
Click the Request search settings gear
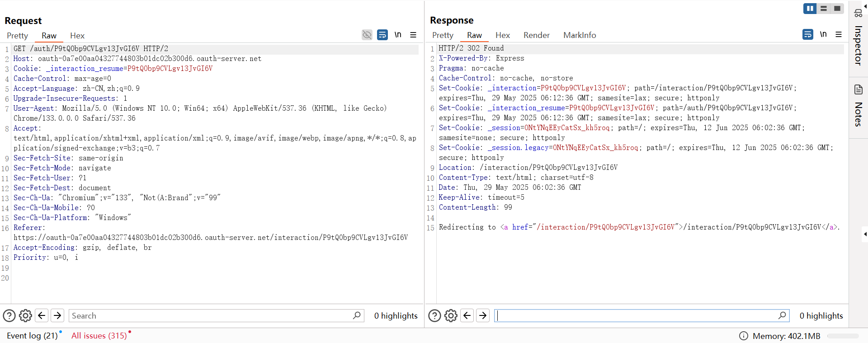pyautogui.click(x=26, y=315)
